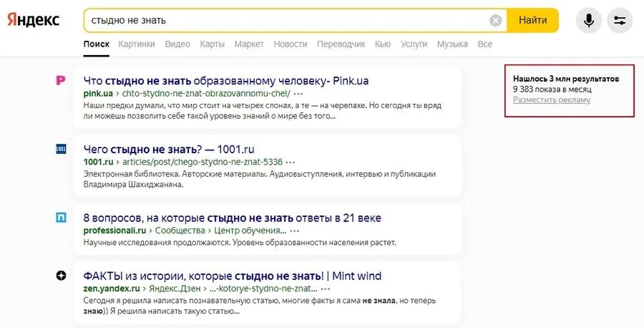The image size is (644, 328).
Task: Click the Яндекс logo
Action: click(x=33, y=20)
